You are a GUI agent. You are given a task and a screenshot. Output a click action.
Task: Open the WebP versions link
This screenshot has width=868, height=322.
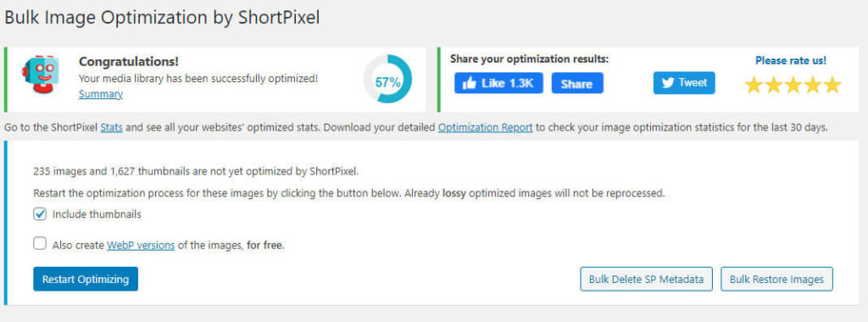(141, 245)
